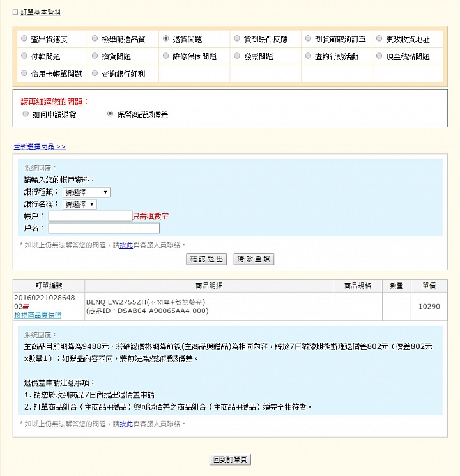Viewport: 460px width, 476px height.
Task: Select the 查出貨進度 radio button
Action: tap(24, 38)
